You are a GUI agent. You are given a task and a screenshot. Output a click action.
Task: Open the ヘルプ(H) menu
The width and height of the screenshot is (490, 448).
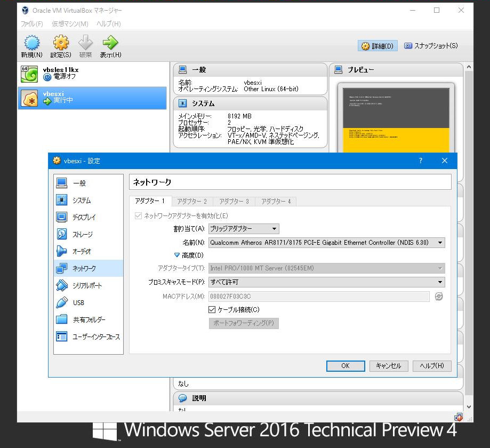108,24
